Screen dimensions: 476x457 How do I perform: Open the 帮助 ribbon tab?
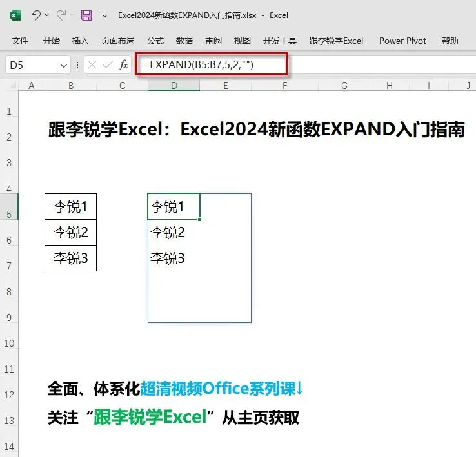point(450,41)
